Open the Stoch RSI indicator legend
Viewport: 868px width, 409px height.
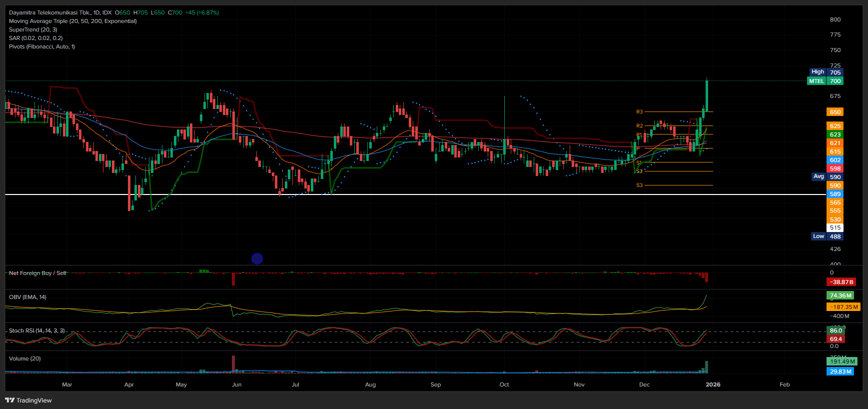(36, 330)
